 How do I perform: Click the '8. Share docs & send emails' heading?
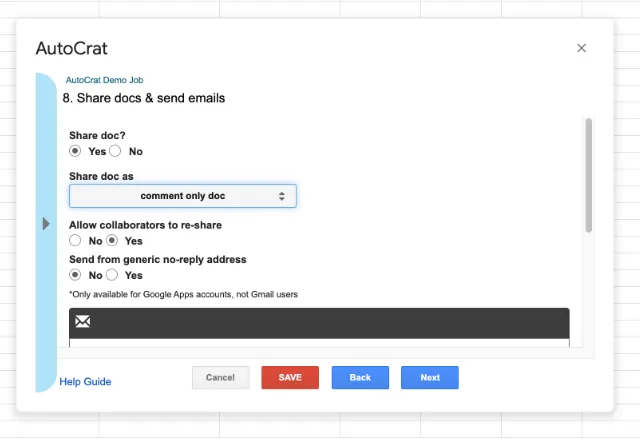pos(144,98)
